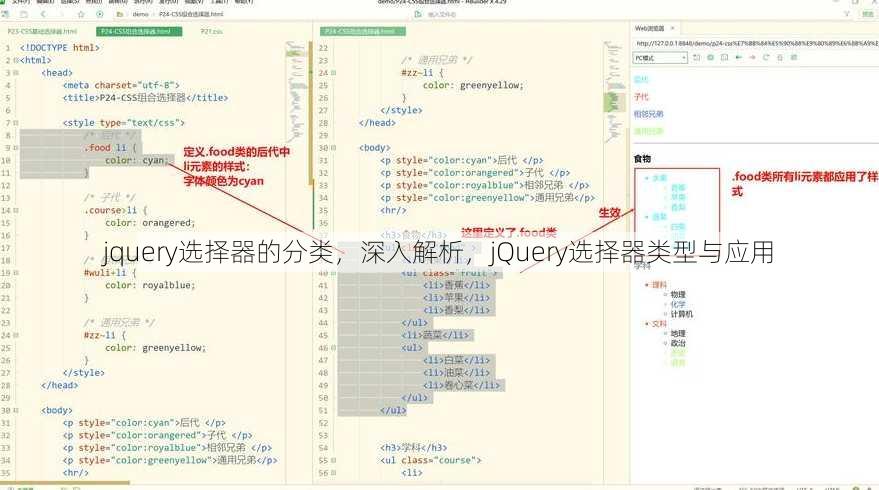879x490 pixels.
Task: Click the browser back arrow icon
Action: pos(738,58)
